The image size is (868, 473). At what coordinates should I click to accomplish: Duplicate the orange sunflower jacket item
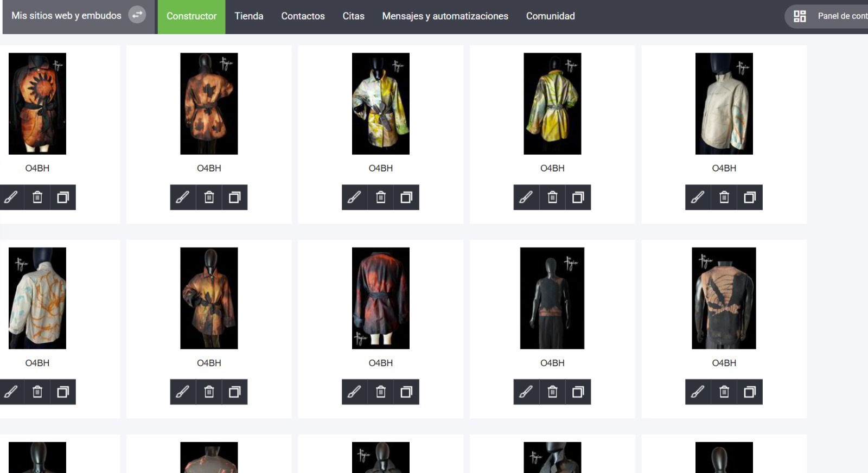(x=63, y=197)
